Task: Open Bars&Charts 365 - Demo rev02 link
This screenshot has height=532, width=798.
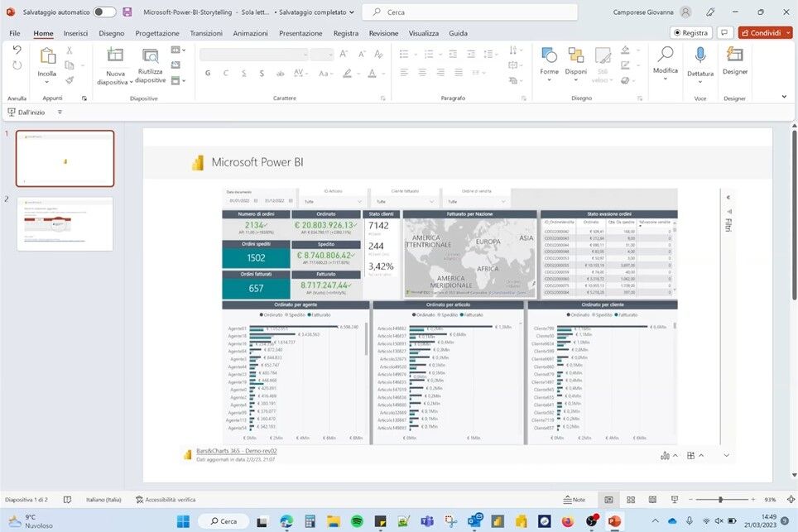Action: 237,451
